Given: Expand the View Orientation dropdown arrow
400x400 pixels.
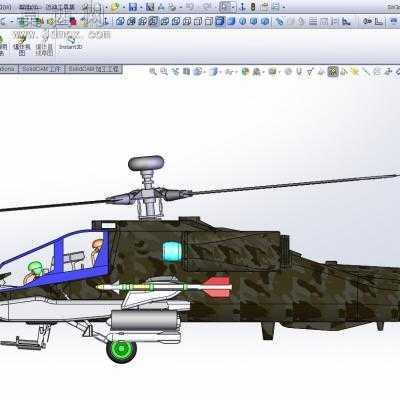Looking at the screenshot, I should (204, 71).
